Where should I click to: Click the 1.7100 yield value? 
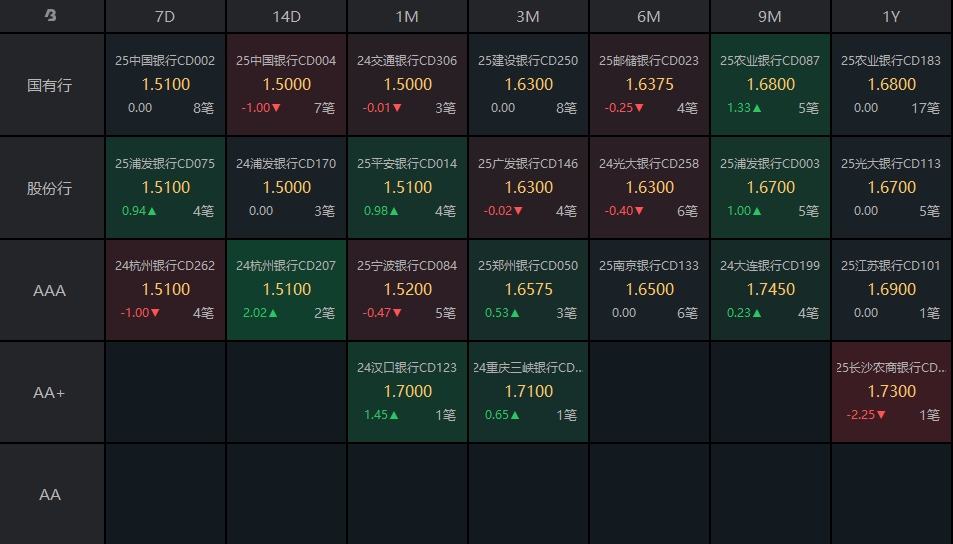click(x=529, y=391)
